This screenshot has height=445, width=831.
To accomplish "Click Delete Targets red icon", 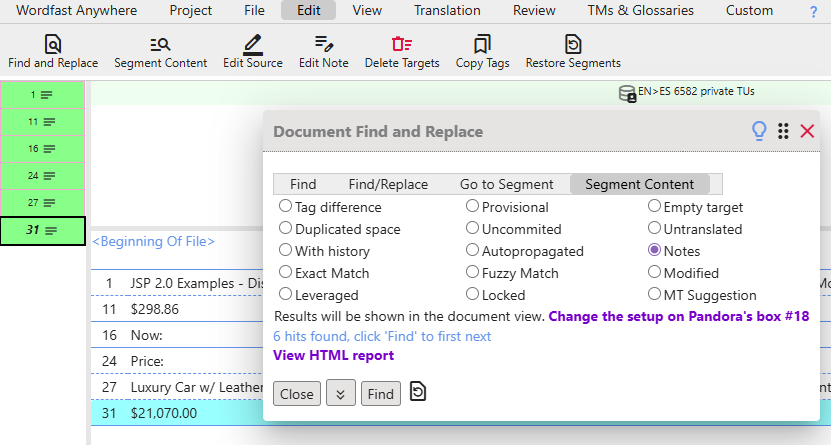I will tap(402, 44).
